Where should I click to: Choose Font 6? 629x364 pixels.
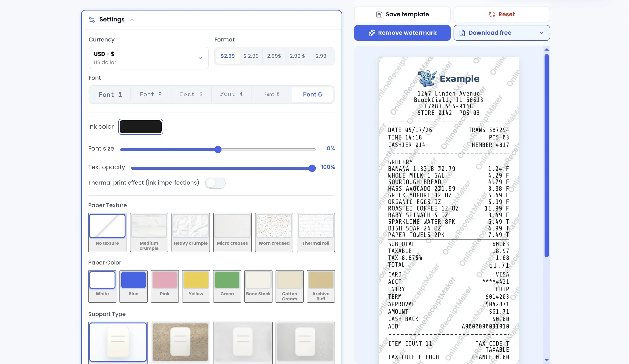312,94
